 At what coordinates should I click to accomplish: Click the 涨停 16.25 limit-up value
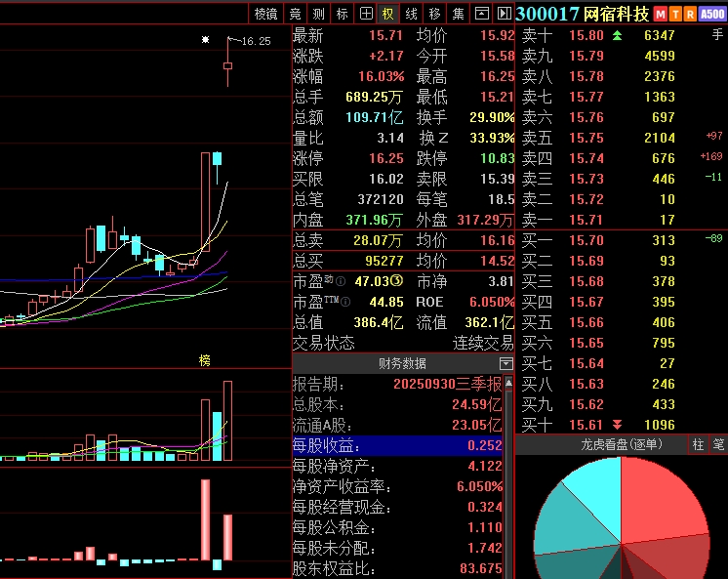(x=386, y=158)
